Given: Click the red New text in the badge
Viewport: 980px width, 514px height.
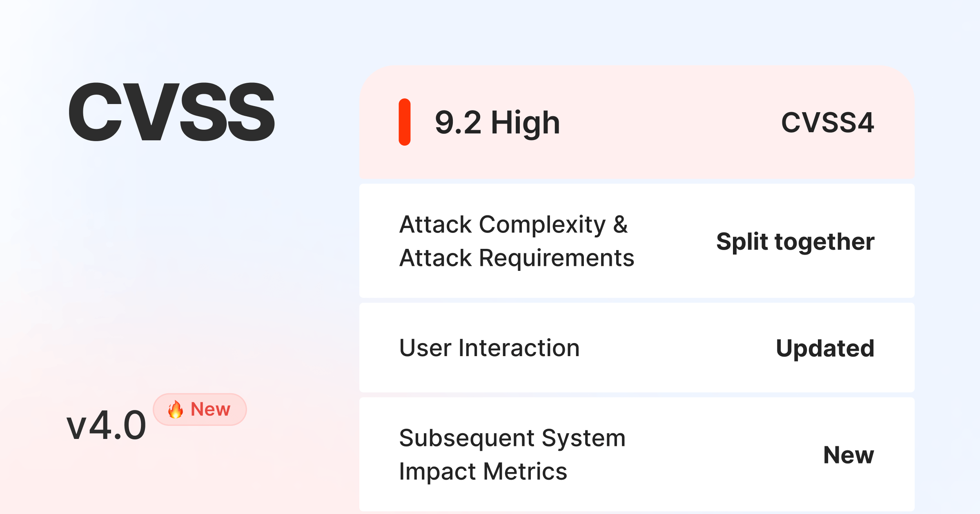Looking at the screenshot, I should [x=210, y=409].
